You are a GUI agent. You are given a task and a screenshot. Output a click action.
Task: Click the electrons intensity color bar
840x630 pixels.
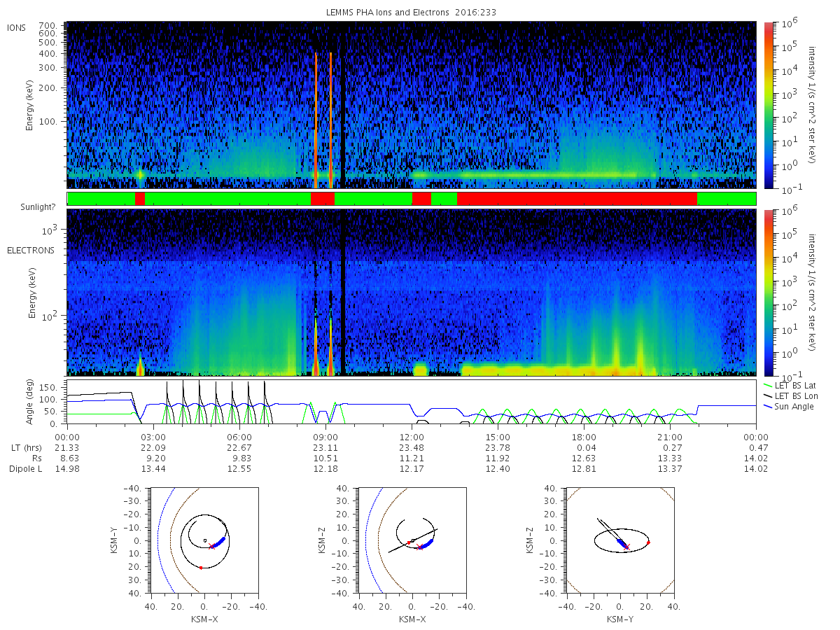point(769,293)
